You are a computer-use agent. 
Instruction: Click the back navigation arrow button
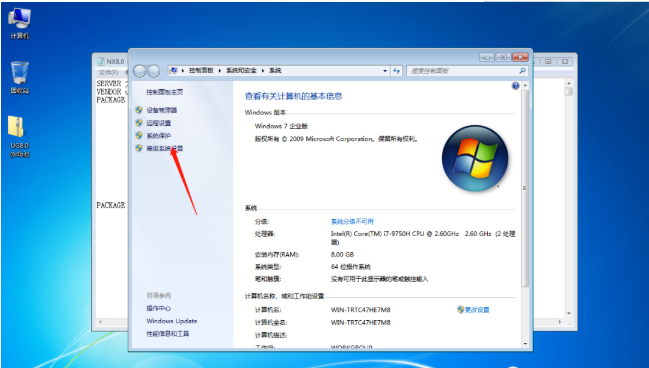click(139, 71)
